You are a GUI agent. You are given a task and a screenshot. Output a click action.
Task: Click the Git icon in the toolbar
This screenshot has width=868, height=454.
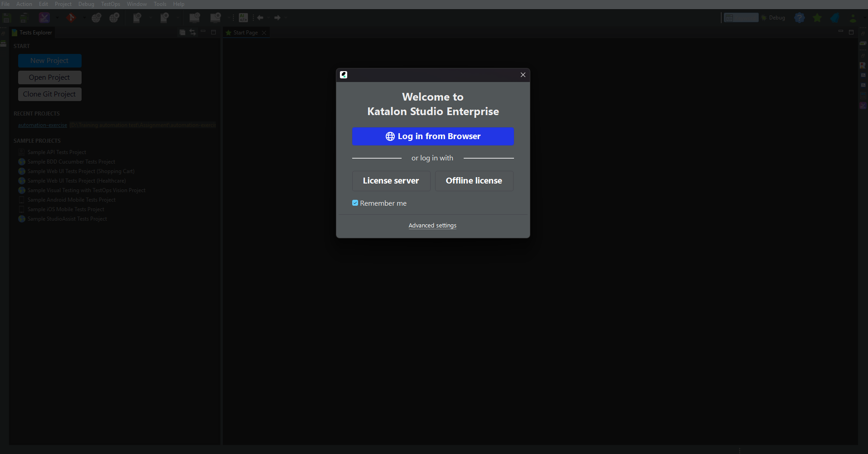71,18
